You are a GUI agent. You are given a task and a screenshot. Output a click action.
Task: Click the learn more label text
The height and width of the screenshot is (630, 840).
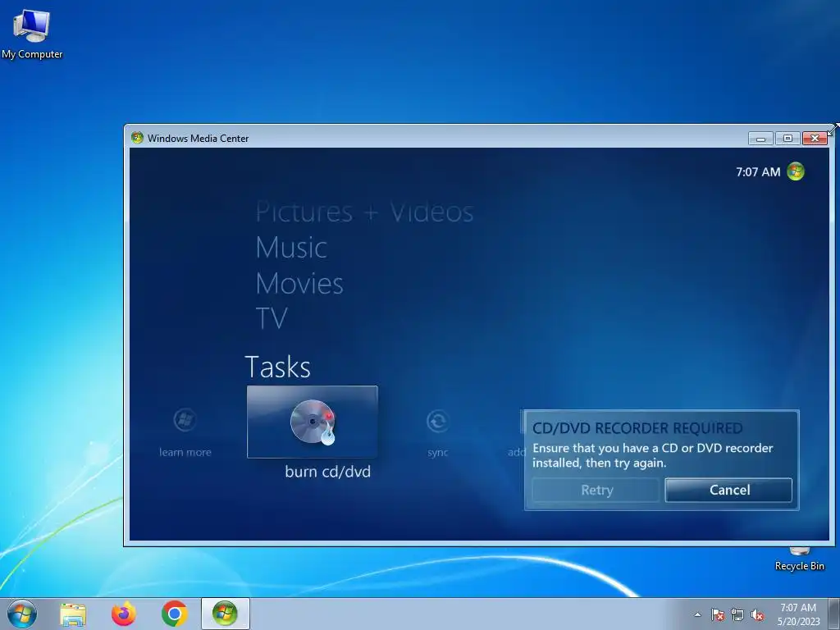[185, 452]
